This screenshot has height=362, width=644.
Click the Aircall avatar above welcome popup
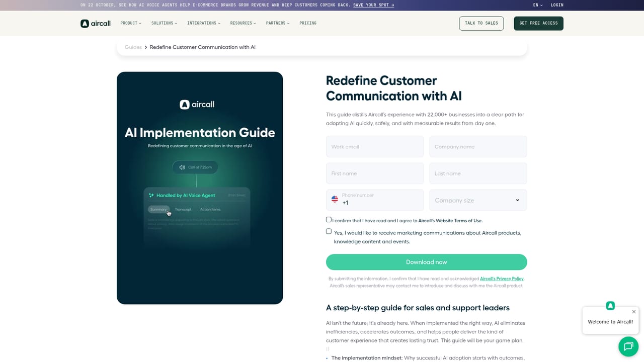610,306
